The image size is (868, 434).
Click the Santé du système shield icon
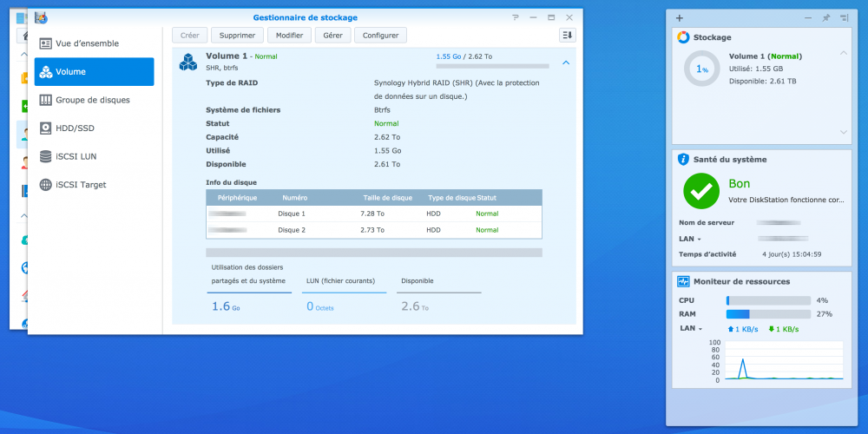(683, 160)
